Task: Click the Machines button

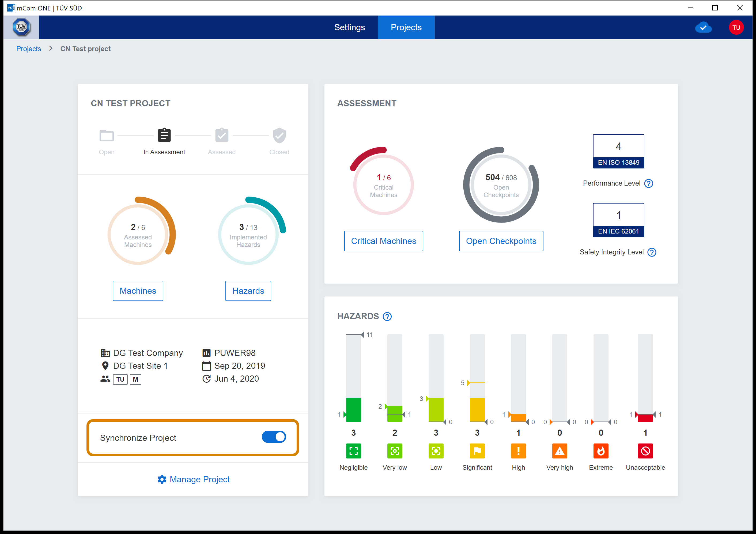Action: coord(138,291)
